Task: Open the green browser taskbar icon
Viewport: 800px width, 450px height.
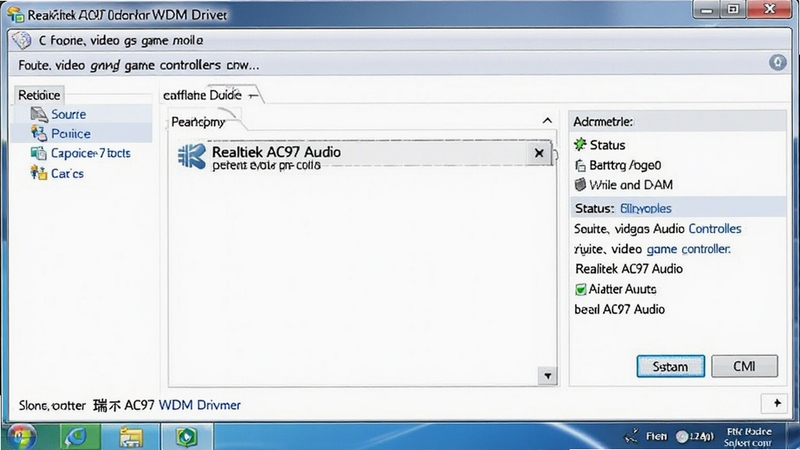Action: pos(77,437)
